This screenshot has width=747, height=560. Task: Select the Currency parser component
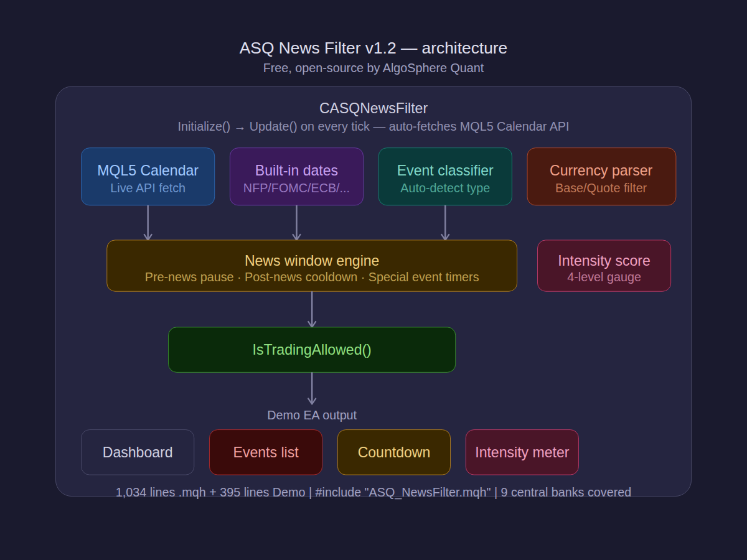point(601,176)
